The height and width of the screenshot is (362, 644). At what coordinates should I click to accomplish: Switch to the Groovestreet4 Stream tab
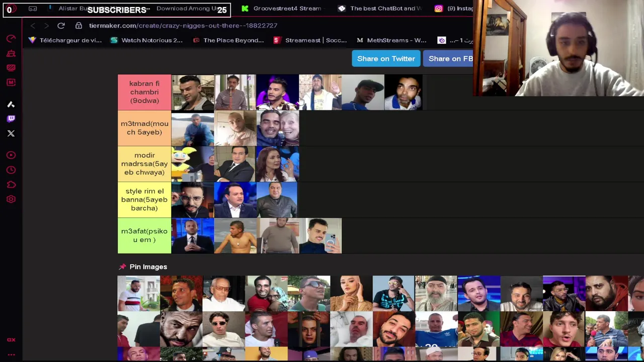tap(282, 9)
